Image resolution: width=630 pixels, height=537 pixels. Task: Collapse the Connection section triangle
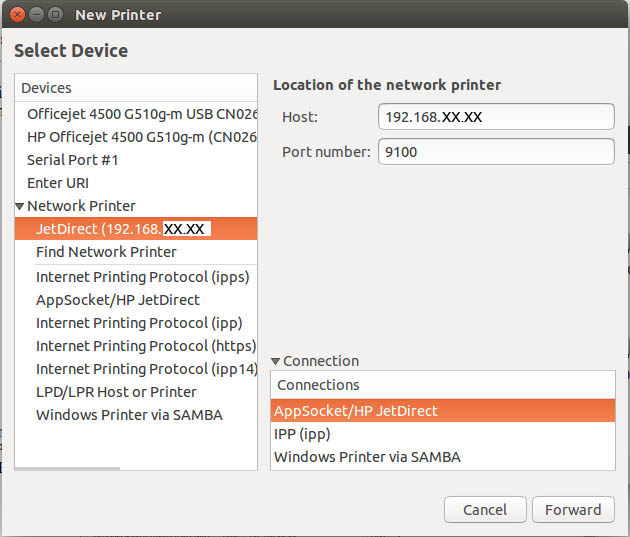[276, 362]
